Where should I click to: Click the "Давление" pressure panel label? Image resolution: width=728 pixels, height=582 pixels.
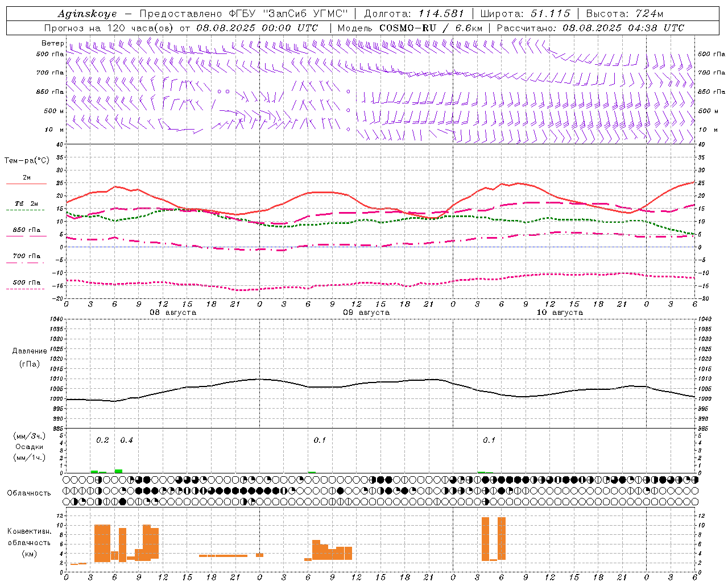click(x=30, y=351)
